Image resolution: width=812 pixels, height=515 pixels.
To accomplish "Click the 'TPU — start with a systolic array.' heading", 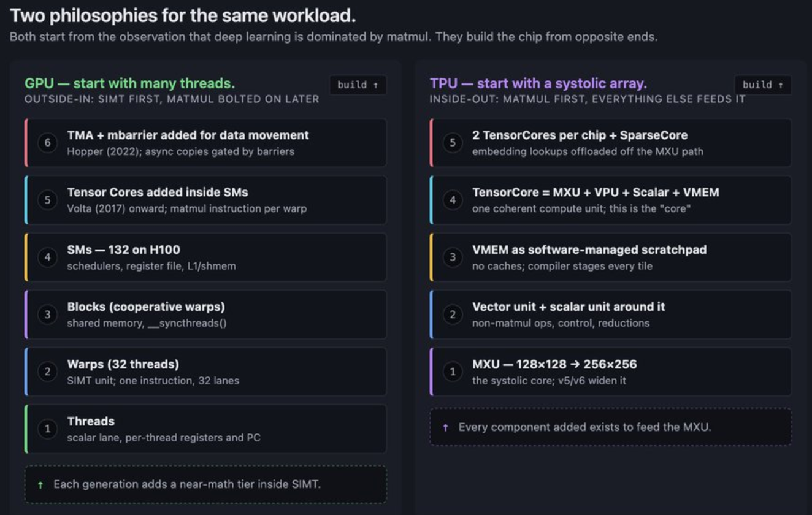I will coord(538,83).
